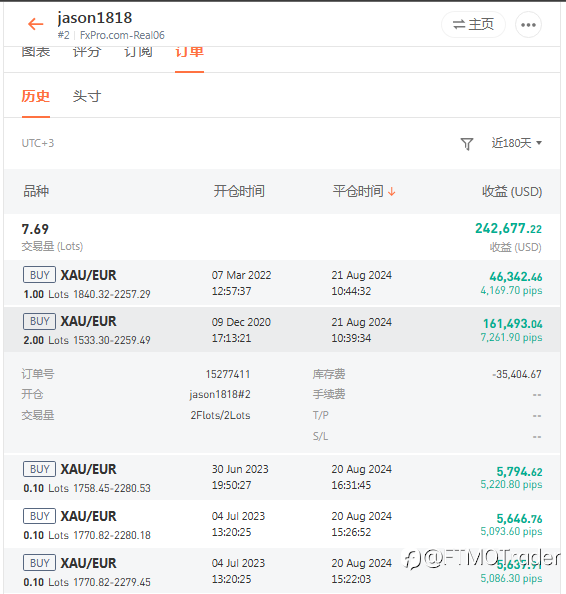
Task: Sort by 收益 (USD) column header
Action: (x=512, y=191)
